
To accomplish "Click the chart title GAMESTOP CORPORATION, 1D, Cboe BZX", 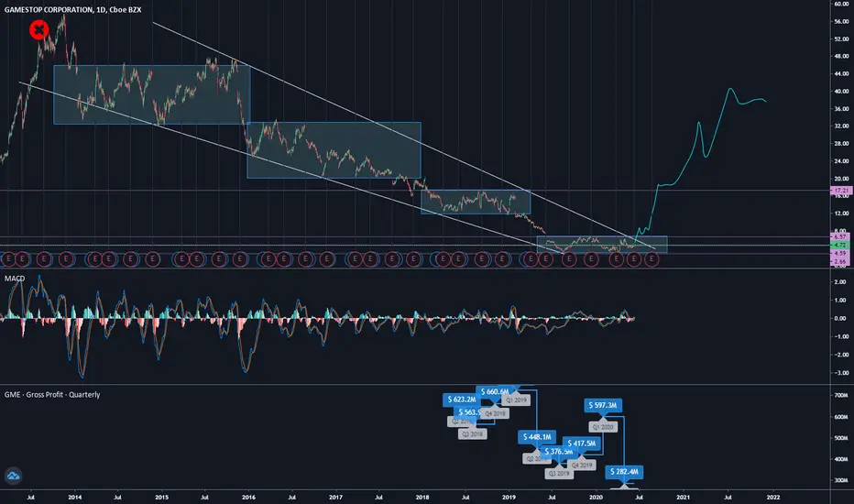I will [73, 9].
